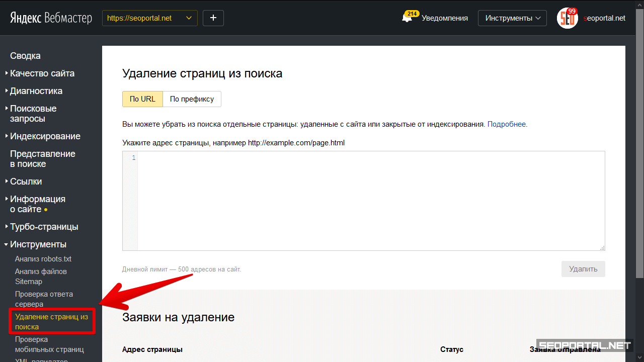Click the plus icon to add site

coord(213,18)
